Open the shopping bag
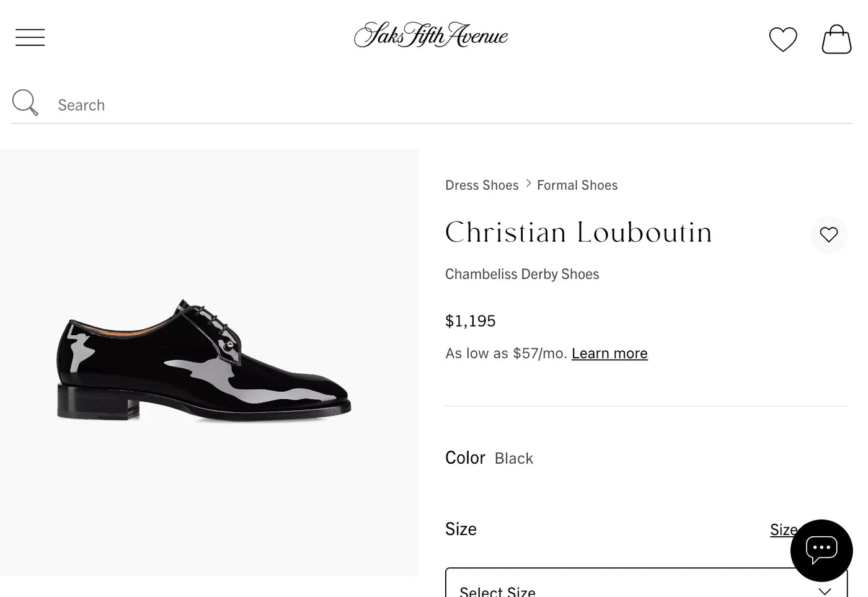 [836, 38]
